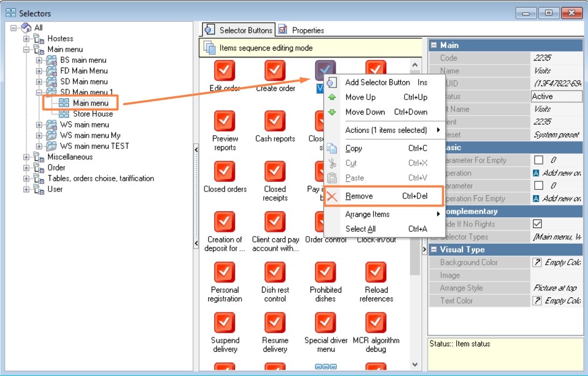Open the Background Color value field
Image resolution: width=588 pixels, height=376 pixels.
click(x=556, y=263)
